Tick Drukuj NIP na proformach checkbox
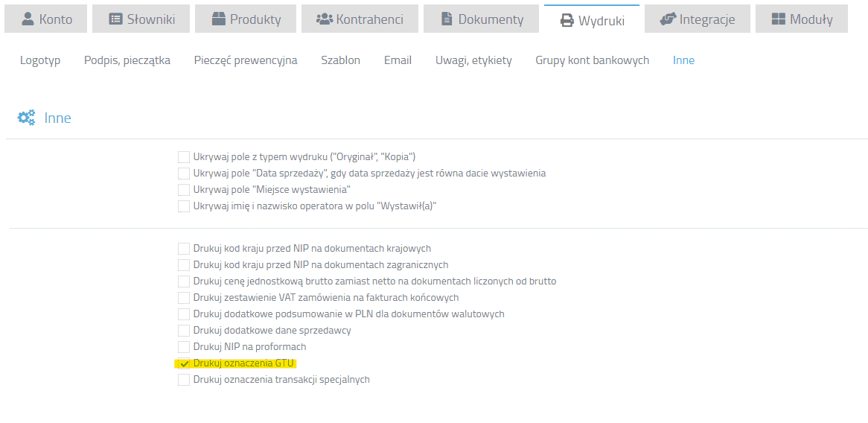This screenshot has width=868, height=423. (x=184, y=347)
